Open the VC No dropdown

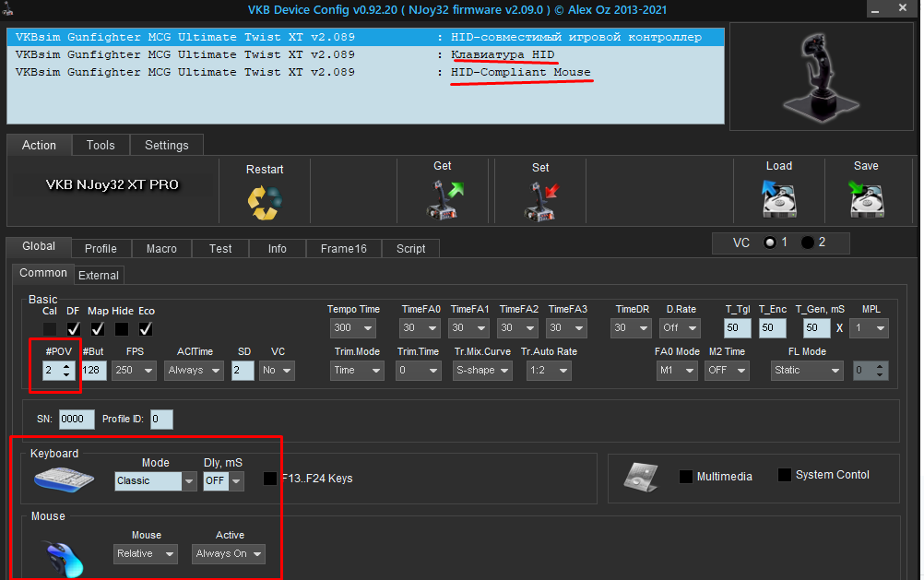click(x=277, y=370)
